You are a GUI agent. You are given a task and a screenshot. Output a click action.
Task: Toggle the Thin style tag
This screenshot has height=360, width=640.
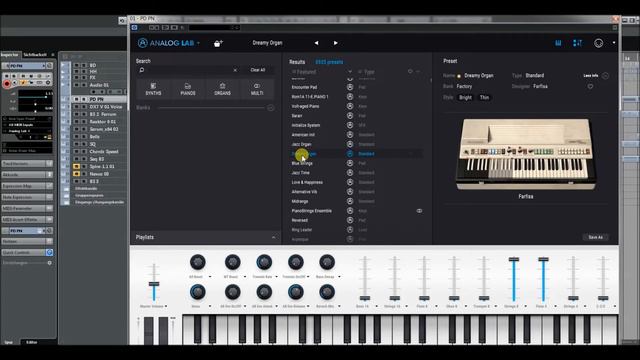click(x=484, y=98)
